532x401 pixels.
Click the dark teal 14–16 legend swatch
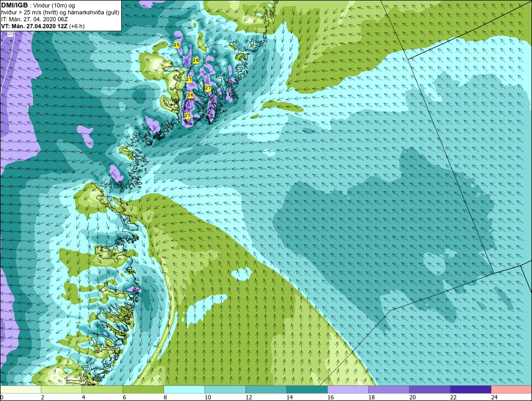(x=307, y=389)
